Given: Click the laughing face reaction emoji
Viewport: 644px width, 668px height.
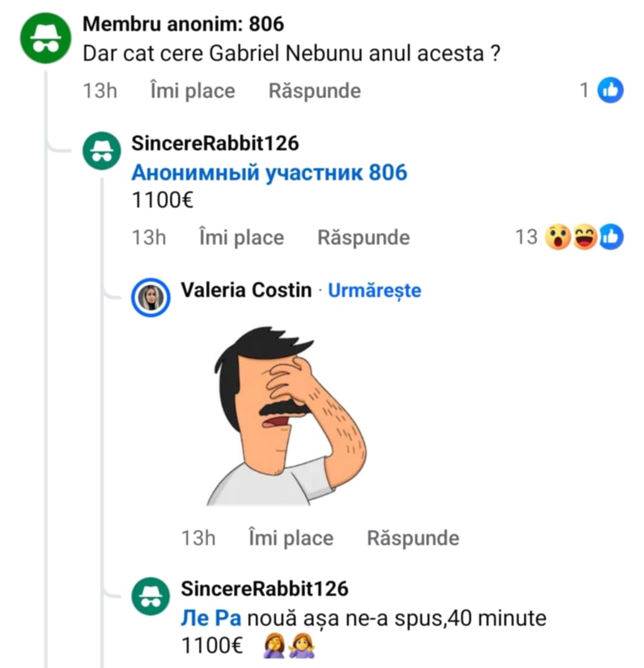Looking at the screenshot, I should (585, 237).
